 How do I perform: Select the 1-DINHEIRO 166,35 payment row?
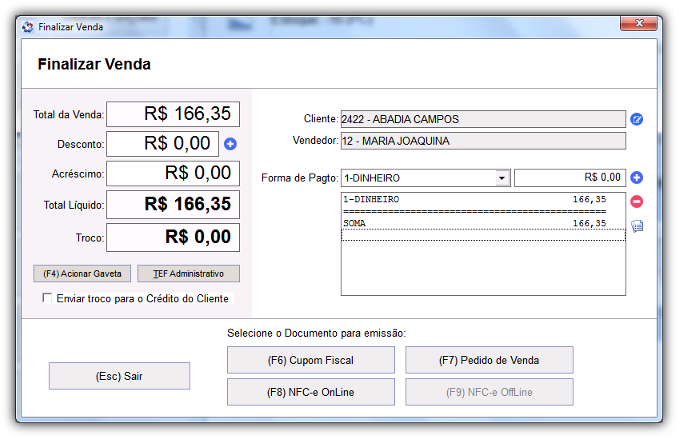coord(483,199)
